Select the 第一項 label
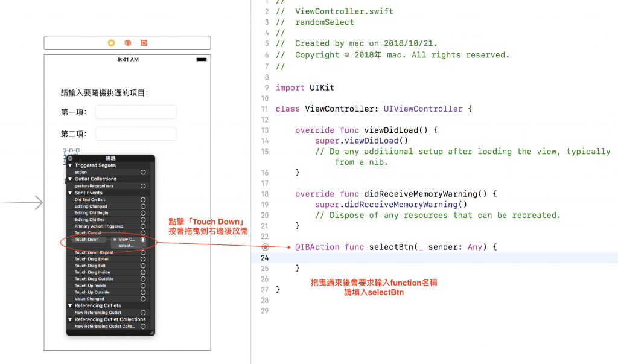The height and width of the screenshot is (364, 618). [x=74, y=112]
